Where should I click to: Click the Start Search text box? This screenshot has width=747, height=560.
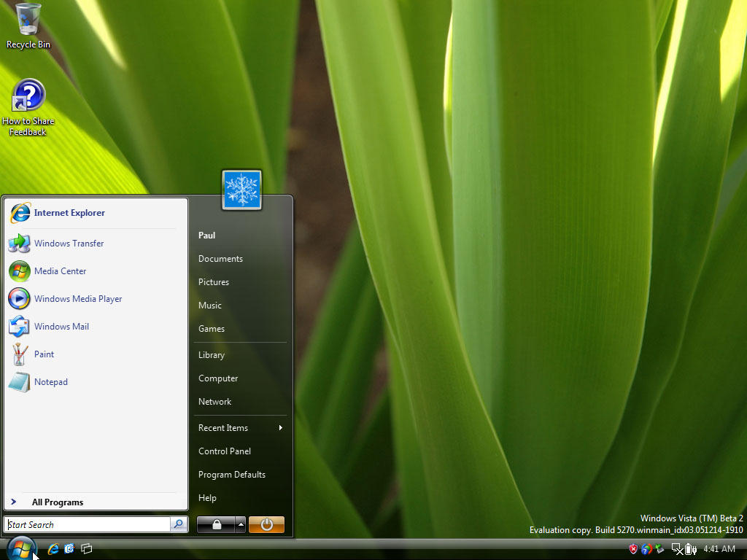(88, 524)
